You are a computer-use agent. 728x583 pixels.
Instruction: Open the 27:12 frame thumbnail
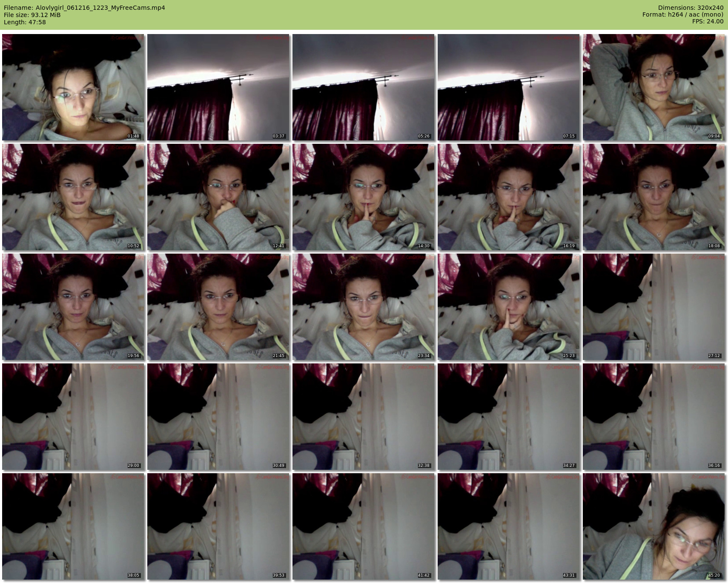(654, 307)
